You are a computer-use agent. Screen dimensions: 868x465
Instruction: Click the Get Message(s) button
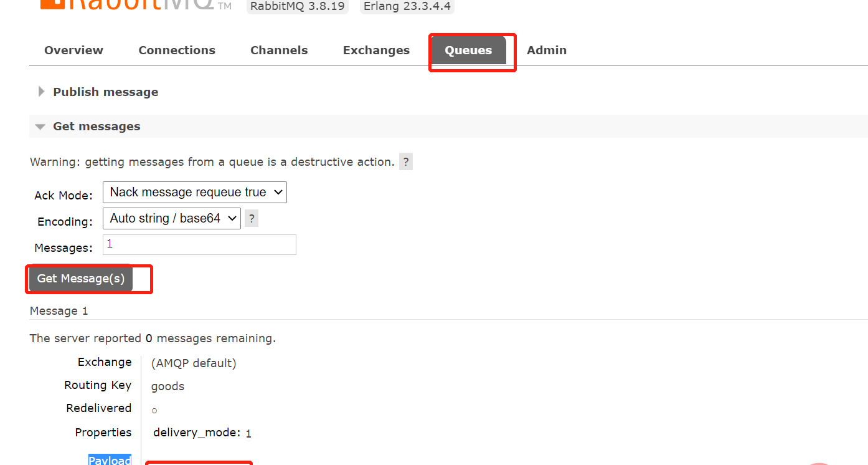click(x=81, y=279)
